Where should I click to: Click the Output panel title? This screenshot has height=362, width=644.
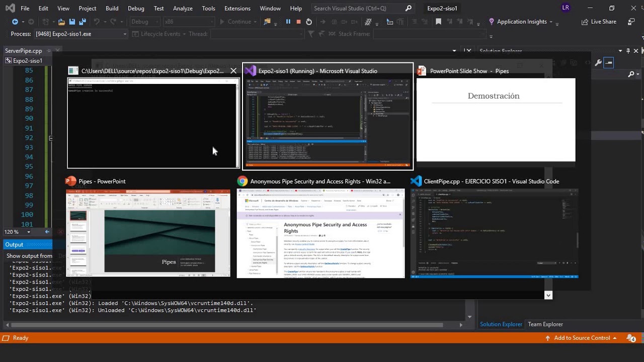pyautogui.click(x=14, y=244)
